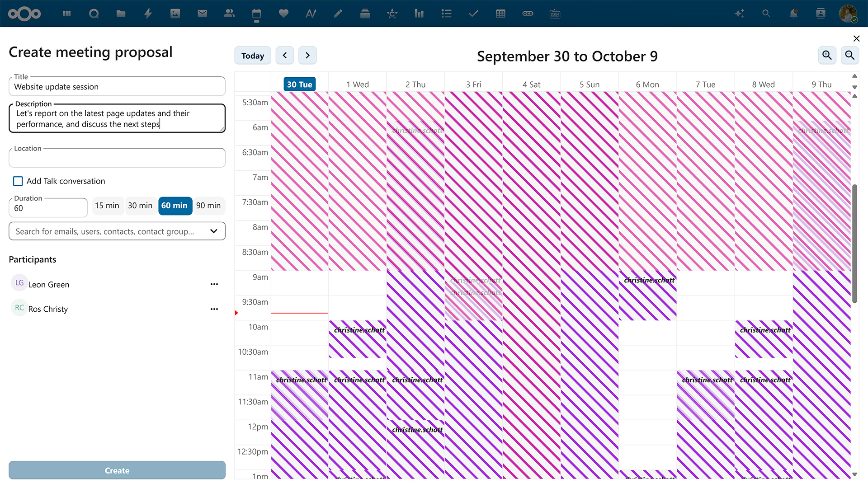Screen dimensions: 868x488
Task: Open the notifications bell
Action: coord(793,14)
